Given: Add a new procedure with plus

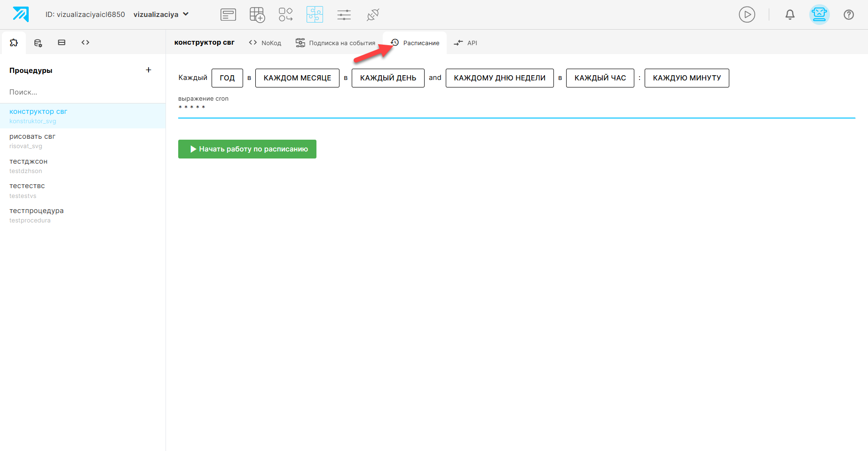Looking at the screenshot, I should click(149, 70).
